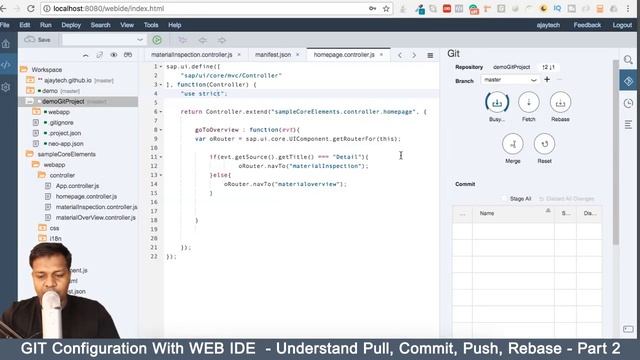Viewport: 640px width, 360px height.
Task: Expand the css folder
Action: coord(42,228)
